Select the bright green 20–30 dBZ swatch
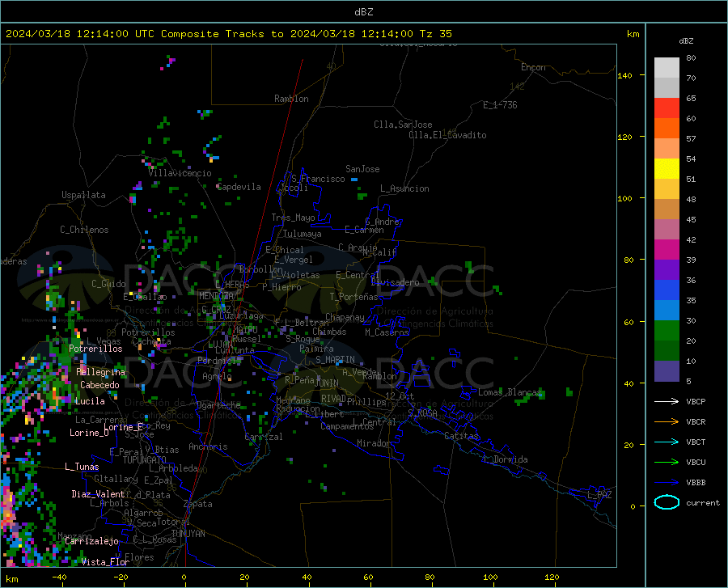 [x=667, y=331]
